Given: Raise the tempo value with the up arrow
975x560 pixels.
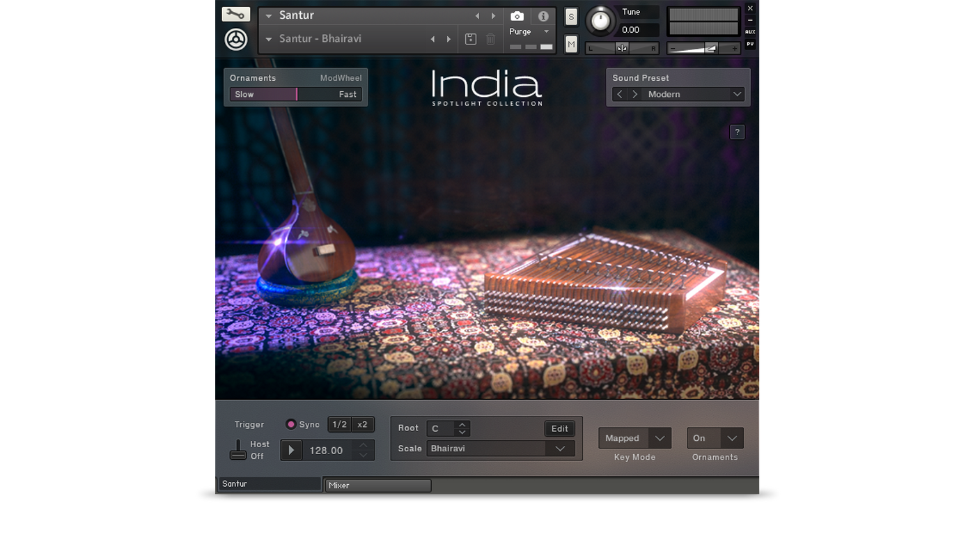Looking at the screenshot, I should (364, 445).
